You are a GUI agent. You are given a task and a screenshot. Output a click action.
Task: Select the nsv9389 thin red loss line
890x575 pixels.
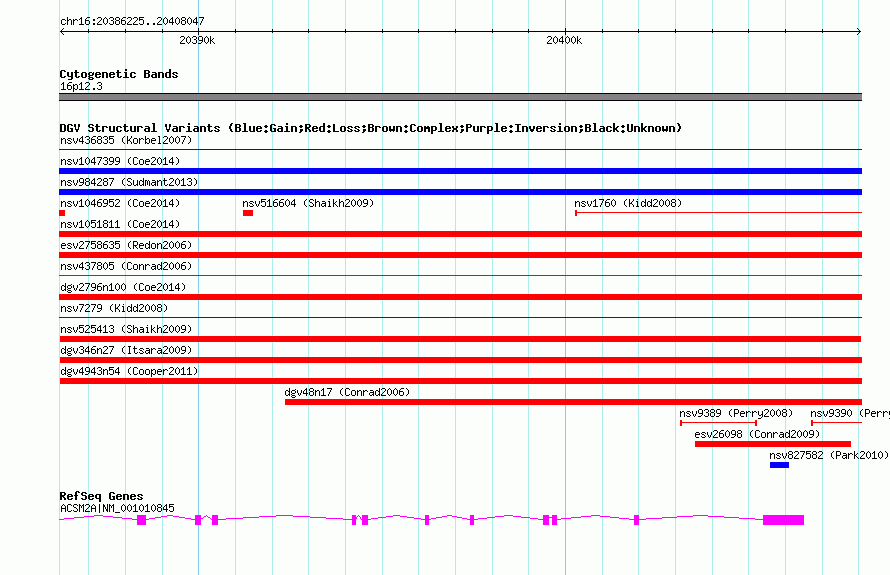pyautogui.click(x=718, y=423)
